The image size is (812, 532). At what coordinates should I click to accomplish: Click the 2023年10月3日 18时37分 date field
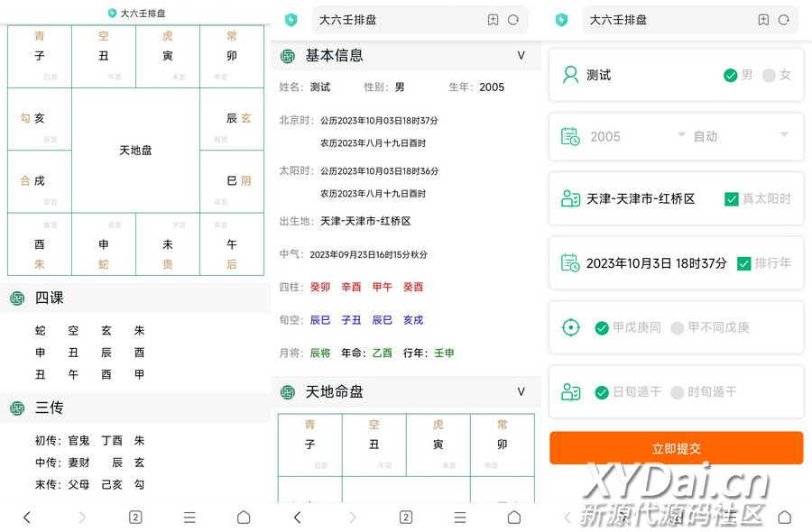tap(656, 263)
